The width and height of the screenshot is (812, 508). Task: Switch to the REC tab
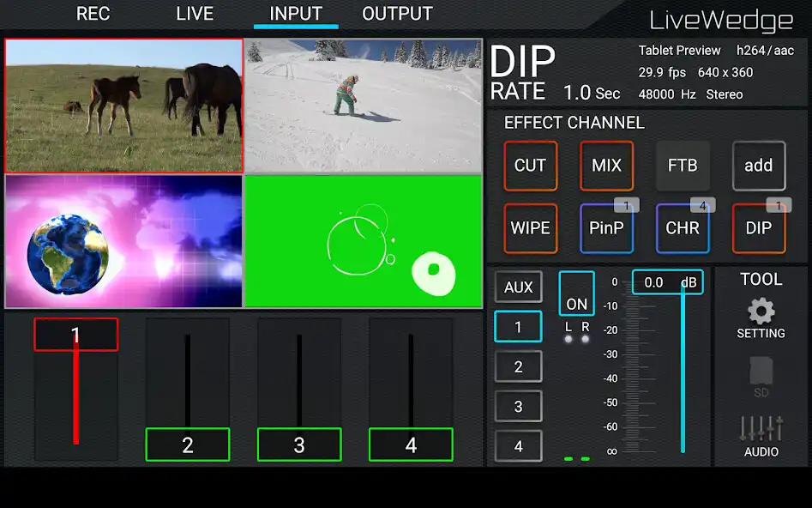coord(93,14)
